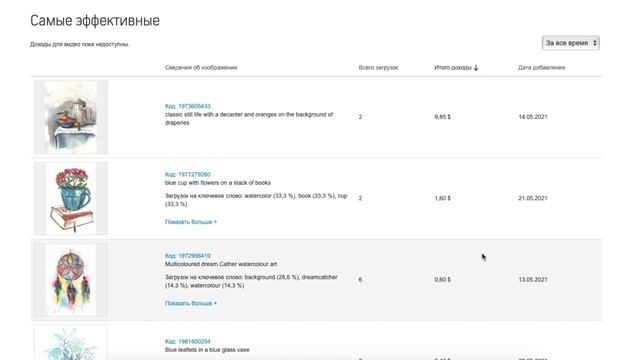
Task: Click the 'Blue leaflets in a blue glass vase' title
Action: pos(207,350)
